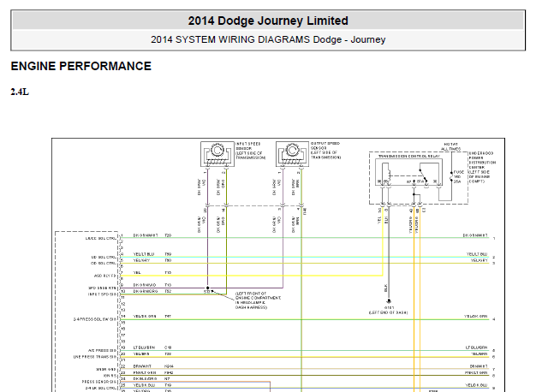554x392 pixels.
Task: Click "2014 SYSTEM WIRING DIAGRAMS Dodge - Journey" subtitle
Action: 268,39
